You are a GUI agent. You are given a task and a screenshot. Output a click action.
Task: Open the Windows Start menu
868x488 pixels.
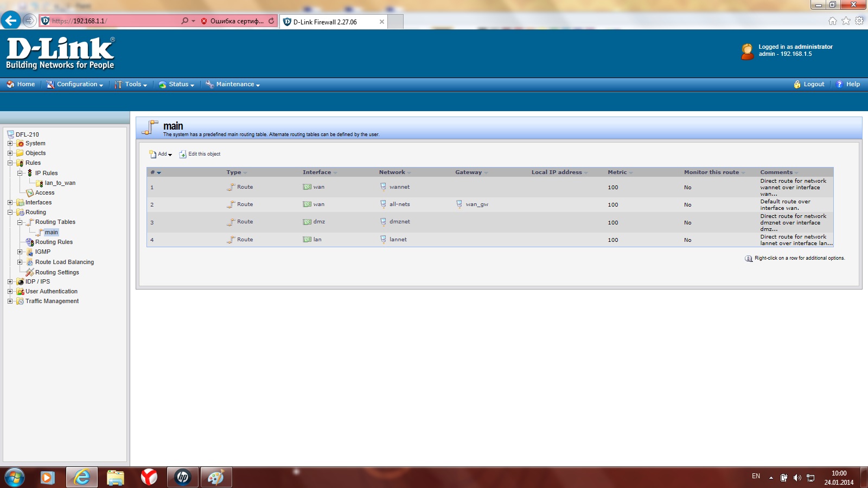click(x=15, y=477)
